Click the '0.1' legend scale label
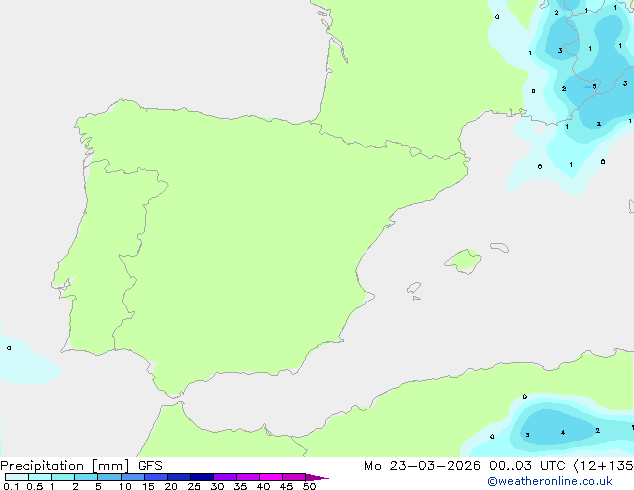 [11, 486]
